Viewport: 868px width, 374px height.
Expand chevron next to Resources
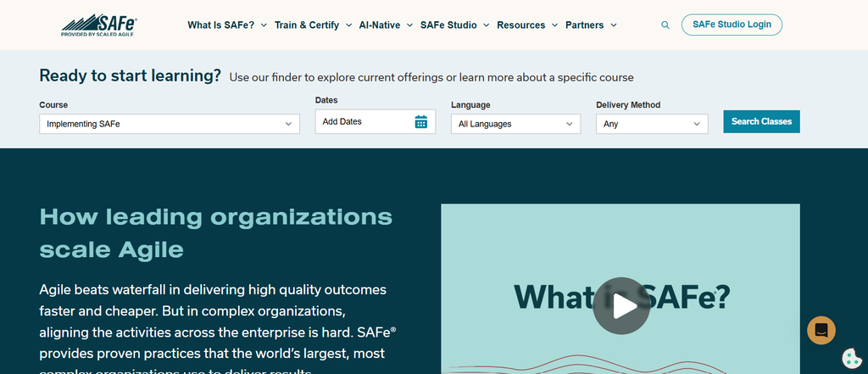point(554,25)
